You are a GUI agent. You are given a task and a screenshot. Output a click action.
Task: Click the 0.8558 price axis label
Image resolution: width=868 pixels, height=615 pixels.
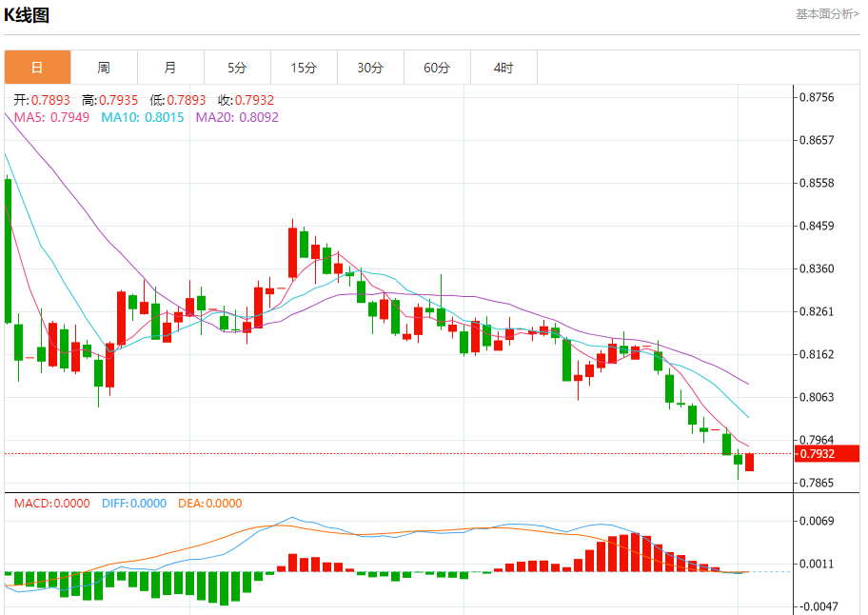pos(817,183)
